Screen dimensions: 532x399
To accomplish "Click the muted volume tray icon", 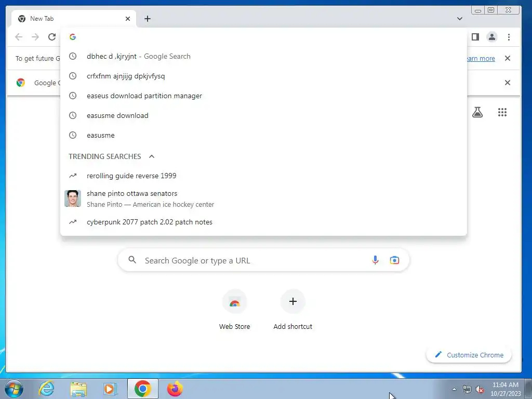I will click(480, 389).
